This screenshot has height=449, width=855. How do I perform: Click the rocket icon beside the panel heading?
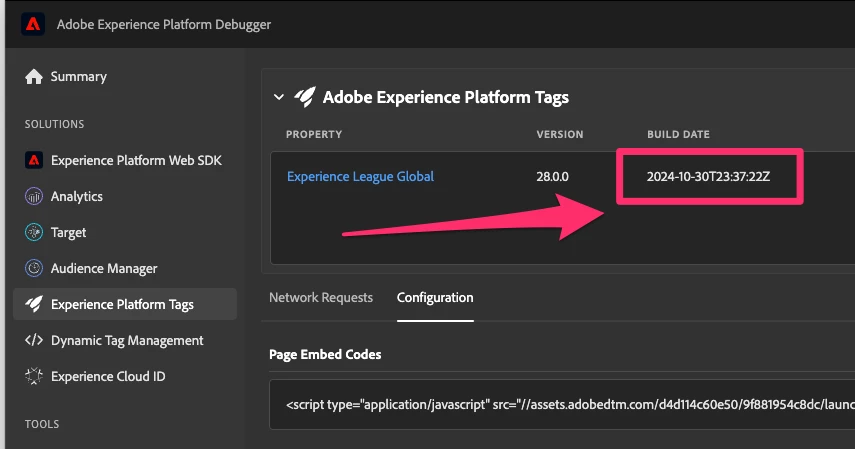(305, 97)
